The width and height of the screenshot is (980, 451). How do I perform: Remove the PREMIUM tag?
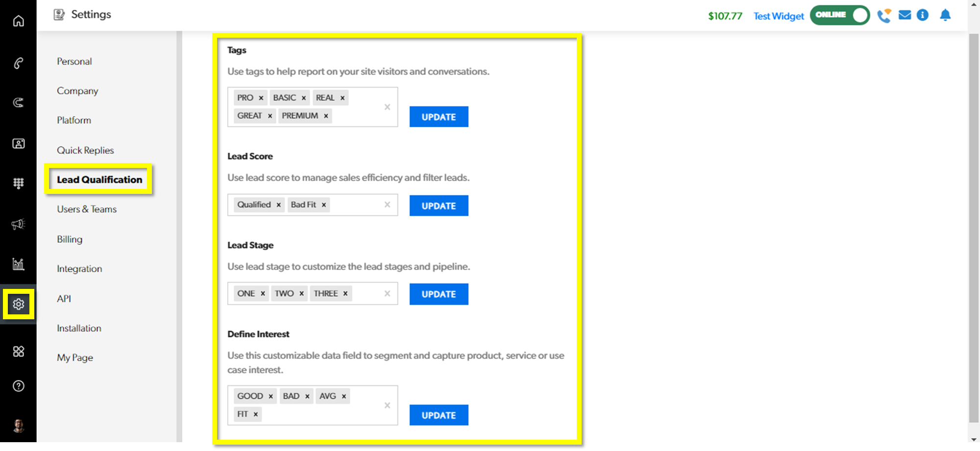(x=326, y=116)
